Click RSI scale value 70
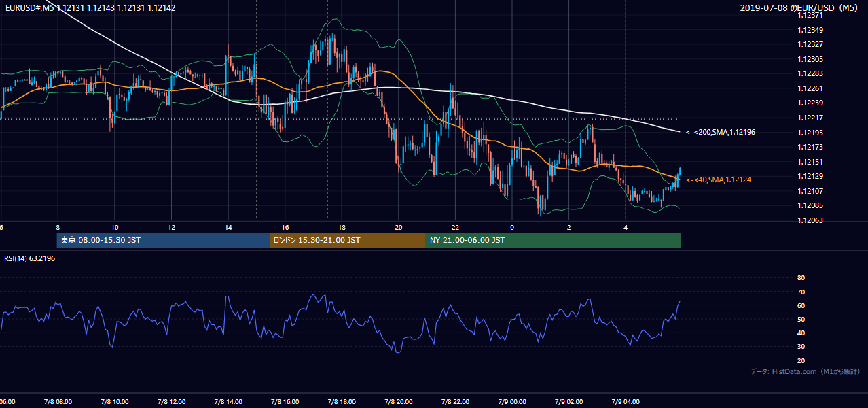868x408 pixels. coord(801,292)
